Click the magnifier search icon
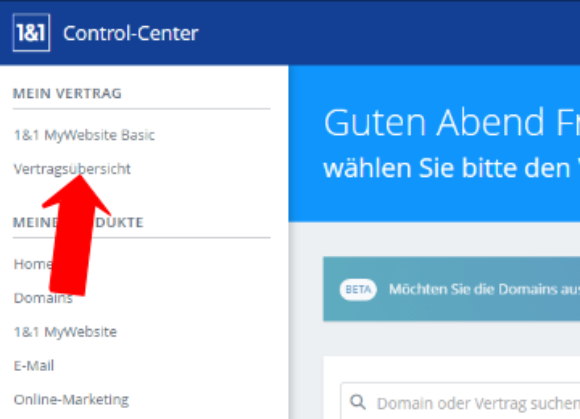 pyautogui.click(x=358, y=402)
